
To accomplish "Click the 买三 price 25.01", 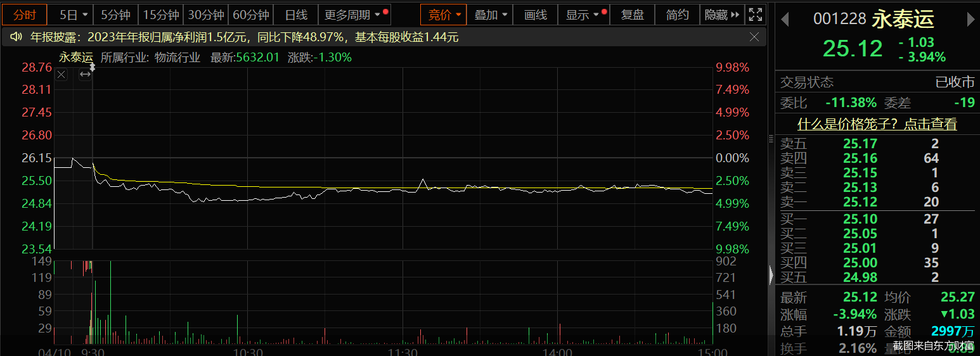I will [x=860, y=248].
